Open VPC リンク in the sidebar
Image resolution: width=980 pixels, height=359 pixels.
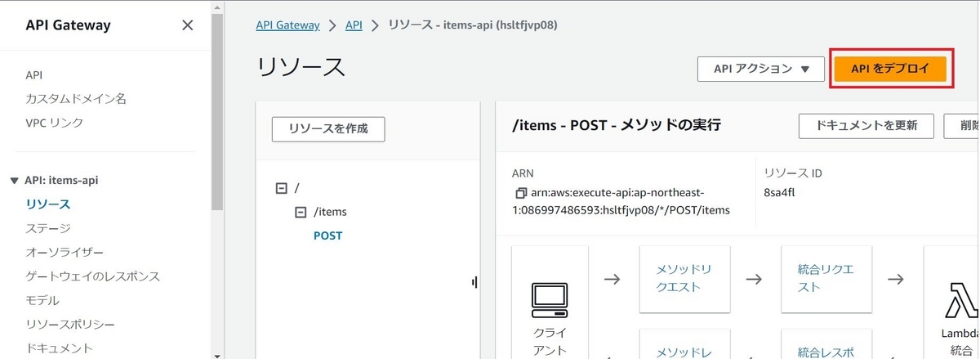click(54, 123)
